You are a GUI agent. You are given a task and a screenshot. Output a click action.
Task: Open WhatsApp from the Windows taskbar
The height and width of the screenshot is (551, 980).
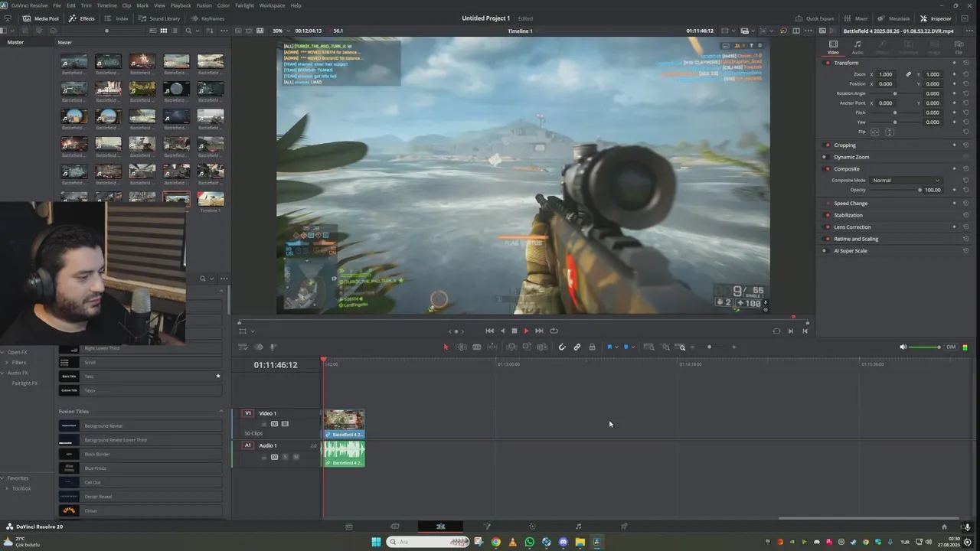coord(529,542)
